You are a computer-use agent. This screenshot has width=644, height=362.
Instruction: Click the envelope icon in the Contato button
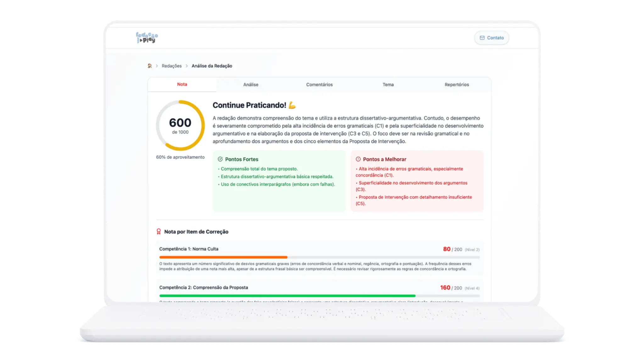click(482, 37)
